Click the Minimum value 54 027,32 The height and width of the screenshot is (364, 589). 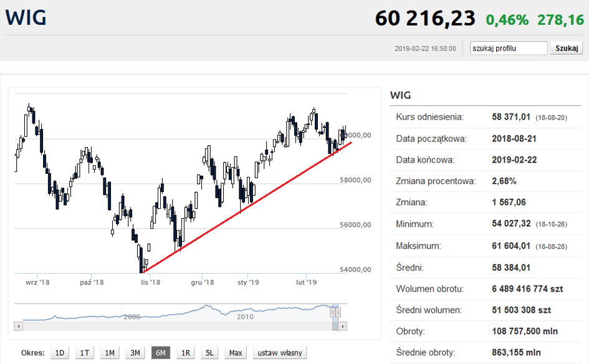pyautogui.click(x=511, y=224)
